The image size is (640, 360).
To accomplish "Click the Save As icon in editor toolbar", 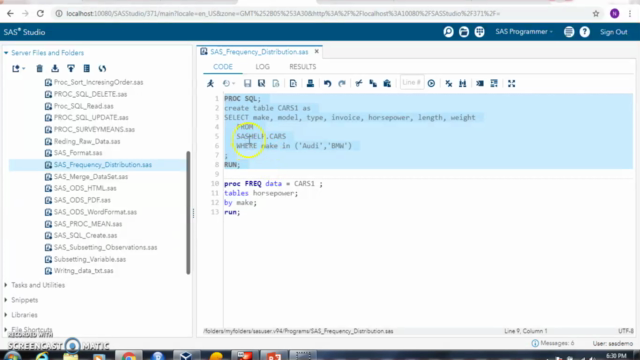I will coord(262,83).
